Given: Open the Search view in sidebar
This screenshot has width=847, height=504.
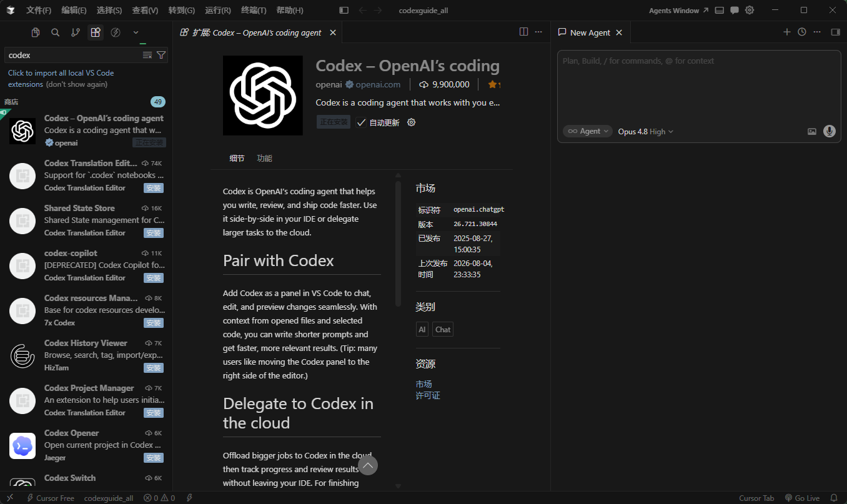Looking at the screenshot, I should pyautogui.click(x=56, y=32).
